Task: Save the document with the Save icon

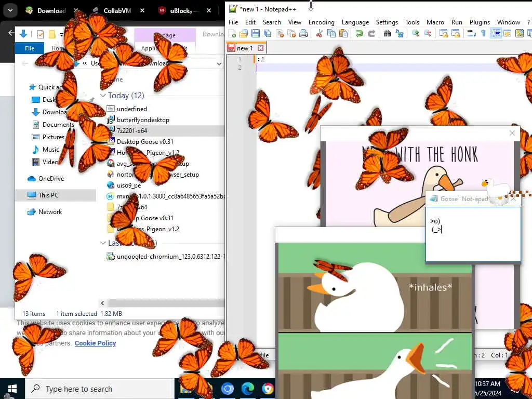Action: coord(256,33)
